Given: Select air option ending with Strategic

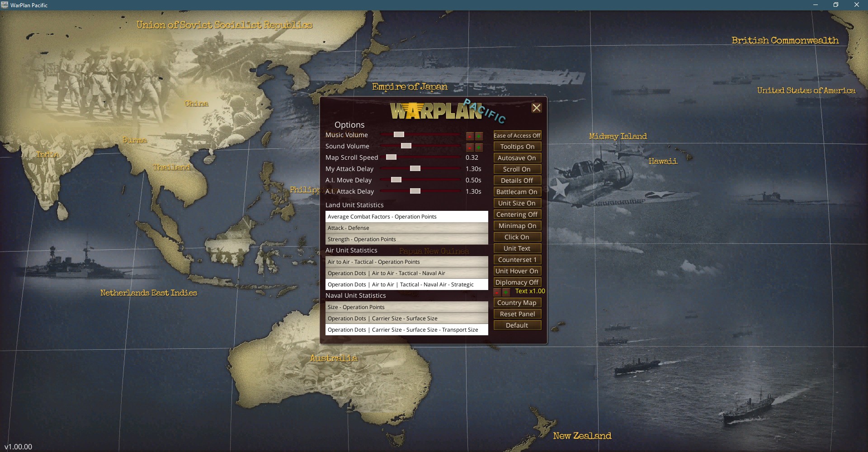Looking at the screenshot, I should (406, 285).
